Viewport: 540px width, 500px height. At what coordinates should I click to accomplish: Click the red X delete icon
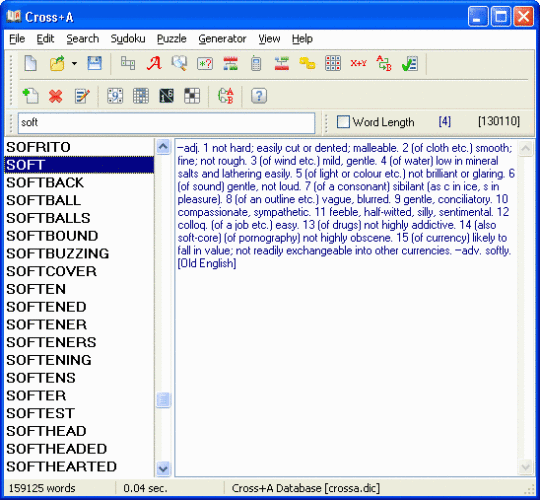coord(55,96)
